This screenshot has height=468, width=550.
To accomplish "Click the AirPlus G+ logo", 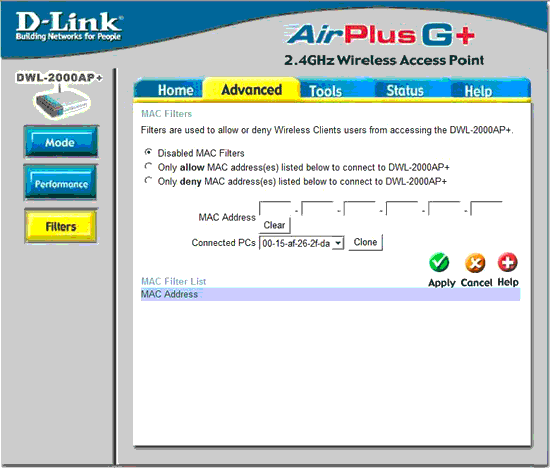I will click(x=380, y=35).
